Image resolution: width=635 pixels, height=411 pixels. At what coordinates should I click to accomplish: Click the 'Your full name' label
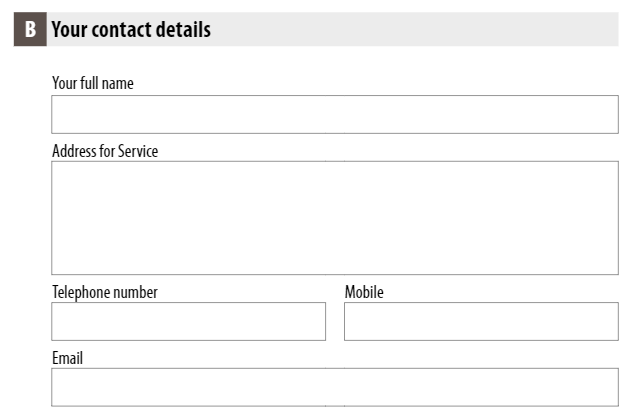[93, 83]
